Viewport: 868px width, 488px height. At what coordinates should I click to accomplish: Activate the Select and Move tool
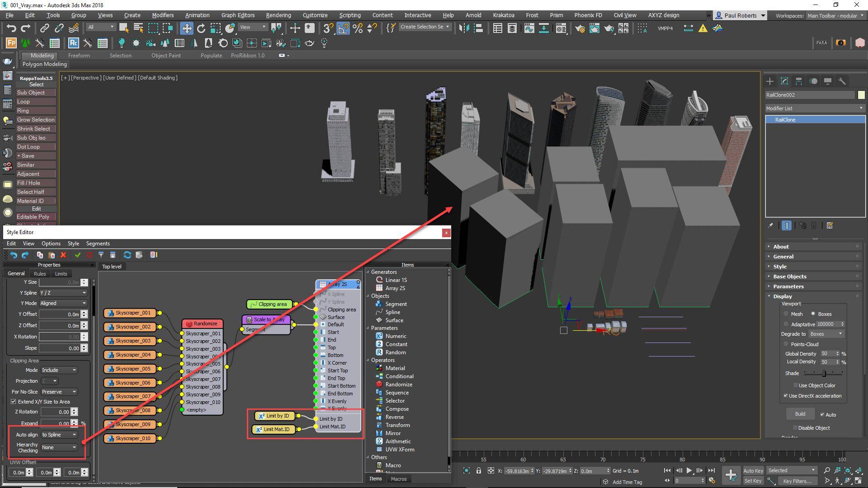click(187, 28)
